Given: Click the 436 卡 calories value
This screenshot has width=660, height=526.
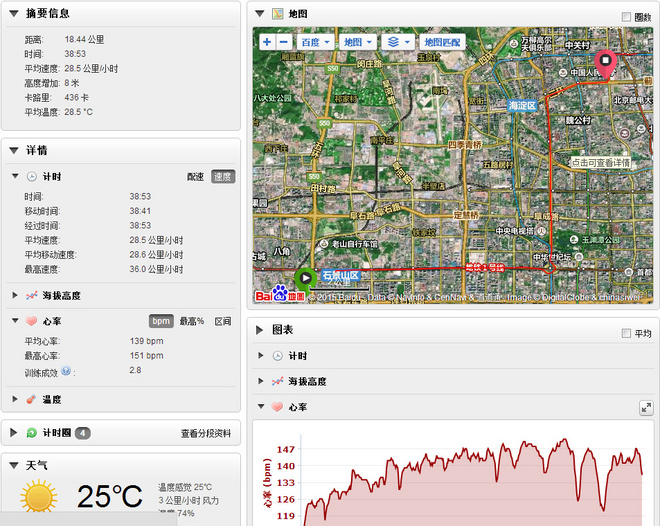Looking at the screenshot, I should [x=76, y=98].
